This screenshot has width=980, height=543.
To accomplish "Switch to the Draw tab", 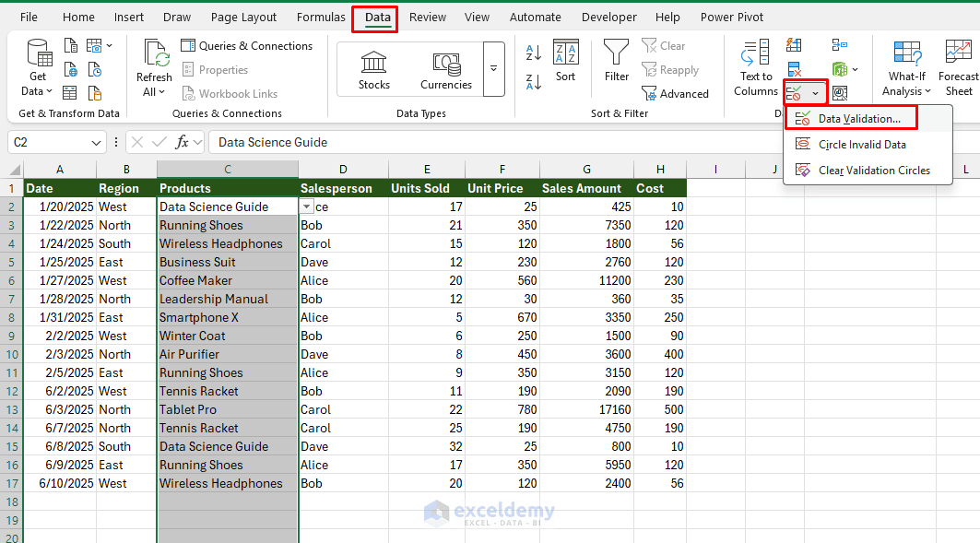I will pyautogui.click(x=177, y=18).
